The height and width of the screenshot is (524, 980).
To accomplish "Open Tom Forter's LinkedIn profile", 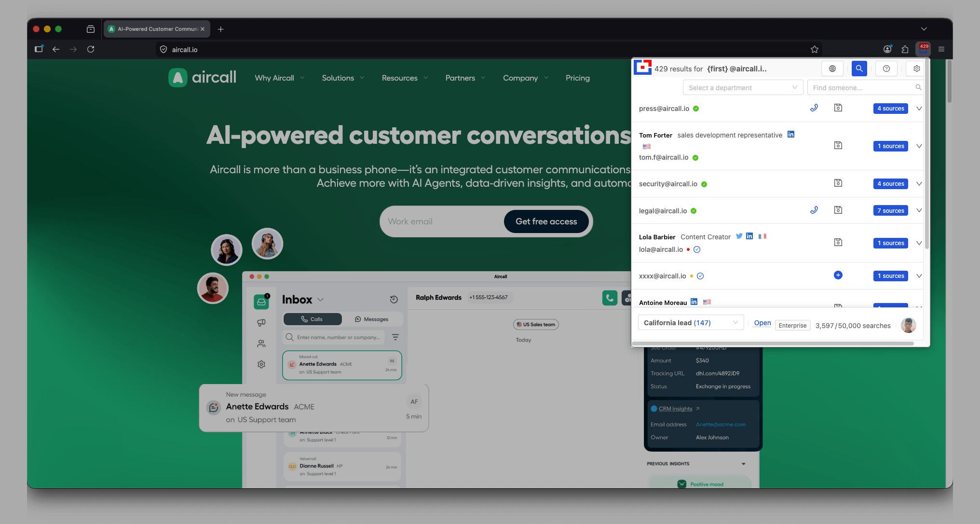I will [791, 134].
